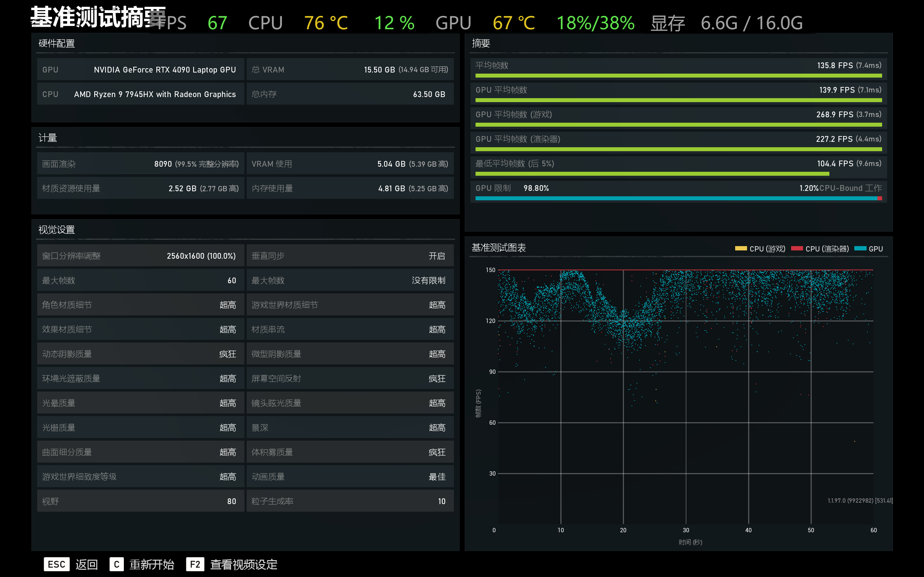Click the 视觉设置 section header
The image size is (924, 577).
tap(57, 230)
